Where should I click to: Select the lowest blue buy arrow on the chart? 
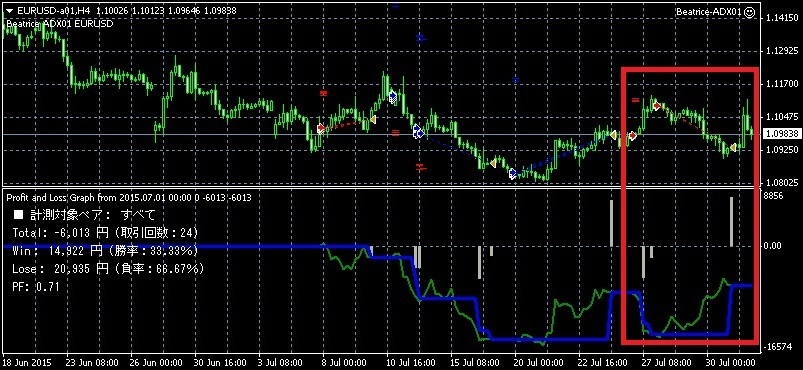[513, 174]
